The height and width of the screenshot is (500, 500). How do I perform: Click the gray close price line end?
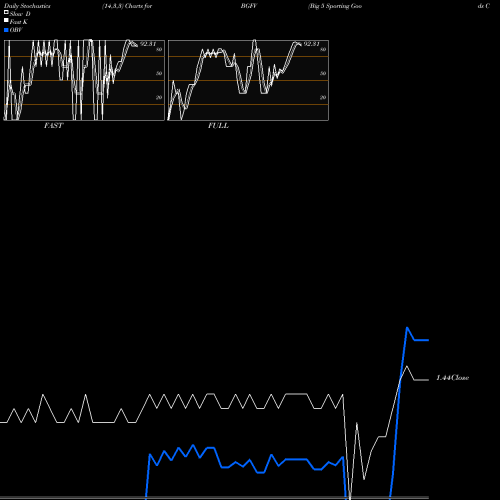(x=428, y=380)
